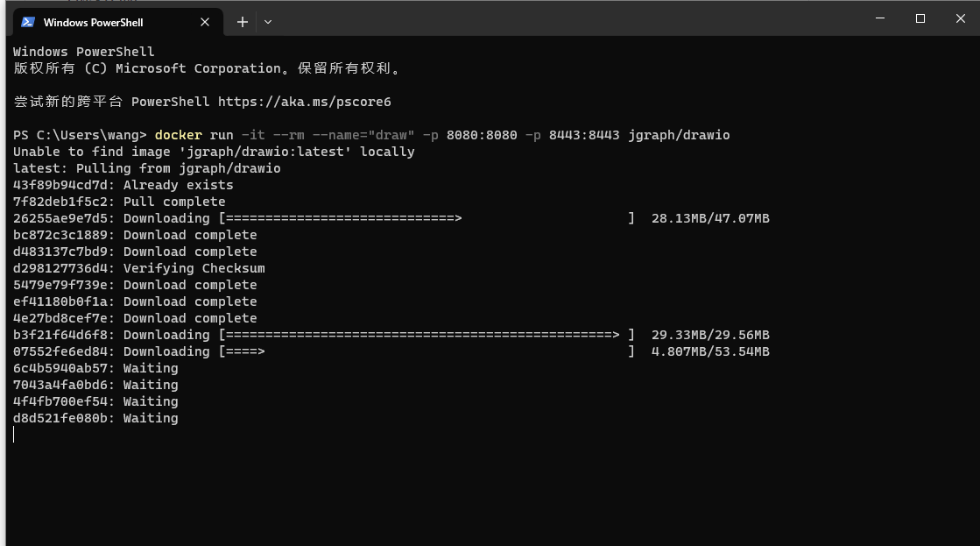Image resolution: width=980 pixels, height=546 pixels.
Task: Click the 'd8d521fe080b: Waiting' line
Action: 95,418
